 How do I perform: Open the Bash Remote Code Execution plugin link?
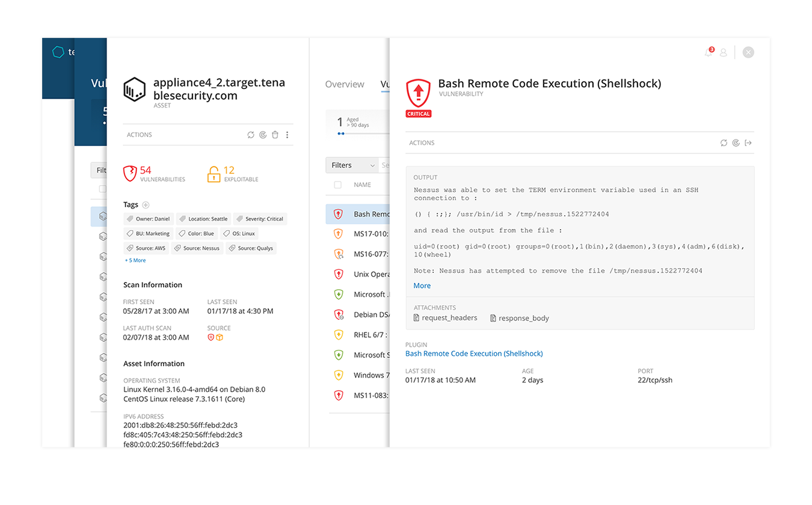[x=474, y=353]
